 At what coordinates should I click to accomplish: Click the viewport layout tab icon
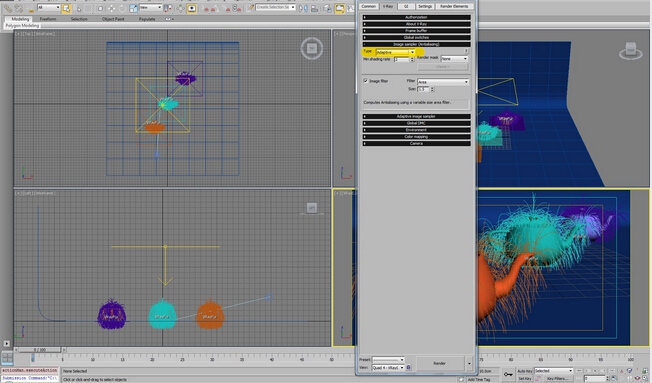[7, 357]
